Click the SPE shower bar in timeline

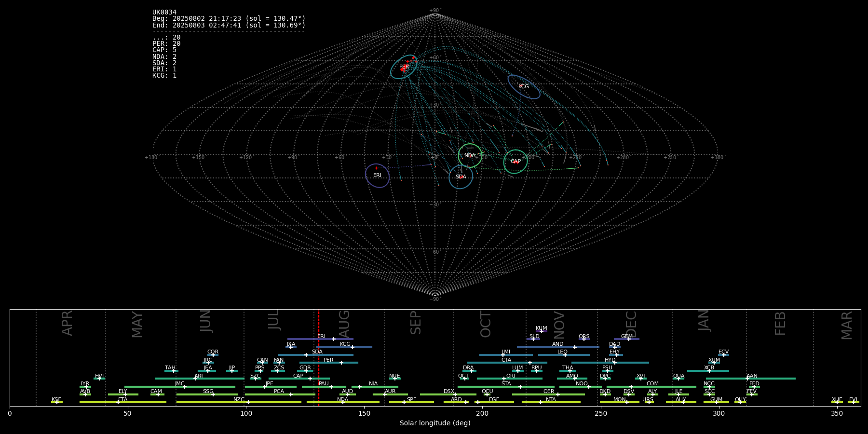[411, 402]
